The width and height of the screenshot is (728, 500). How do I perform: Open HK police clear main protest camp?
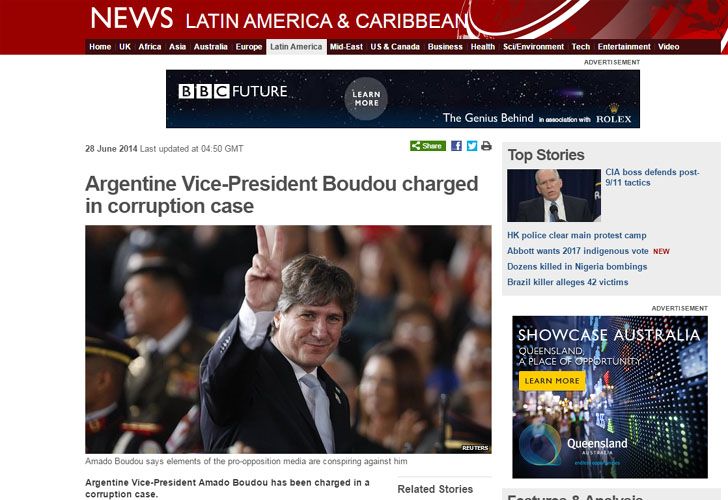coord(577,235)
